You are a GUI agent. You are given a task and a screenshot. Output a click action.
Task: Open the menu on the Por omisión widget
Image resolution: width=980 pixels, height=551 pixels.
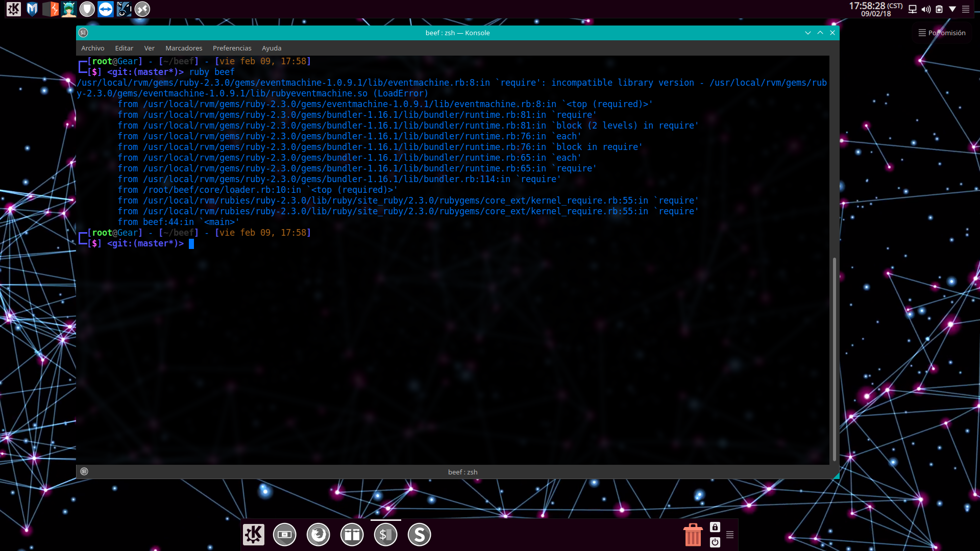coord(922,33)
